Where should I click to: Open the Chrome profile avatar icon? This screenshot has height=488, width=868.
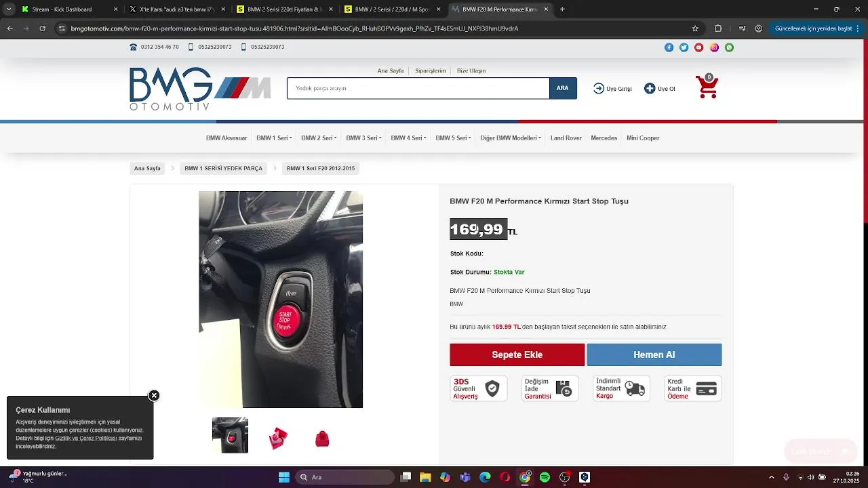click(759, 28)
